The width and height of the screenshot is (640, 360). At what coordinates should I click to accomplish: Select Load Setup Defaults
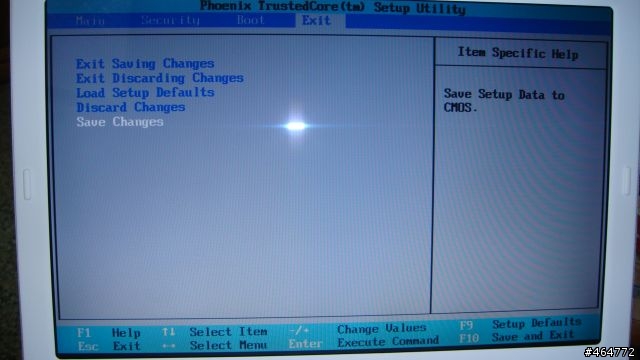[x=145, y=93]
